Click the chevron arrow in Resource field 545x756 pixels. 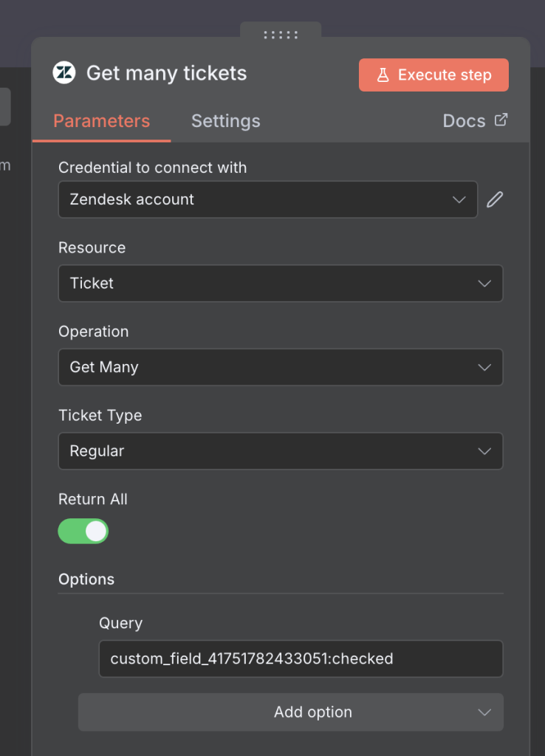484,283
